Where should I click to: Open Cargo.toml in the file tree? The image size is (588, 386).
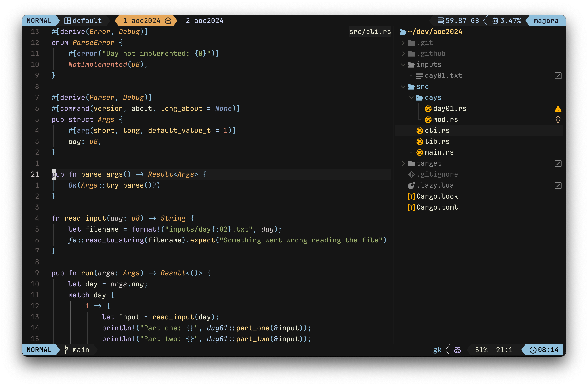pyautogui.click(x=437, y=207)
